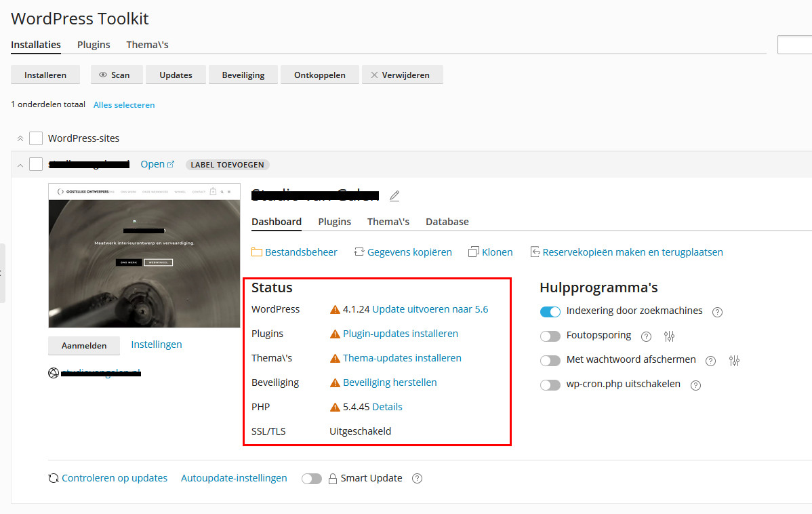This screenshot has height=514, width=812.
Task: Open the site Thema's tab
Action: [x=388, y=222]
